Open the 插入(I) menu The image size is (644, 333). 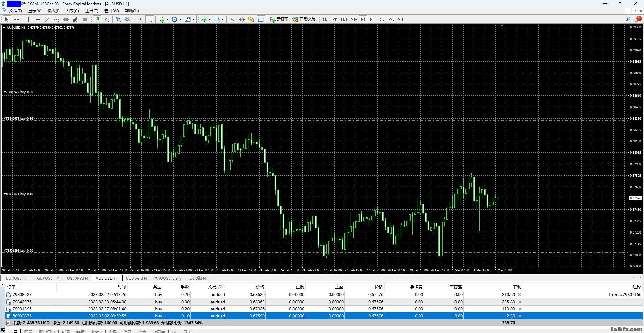(53, 11)
